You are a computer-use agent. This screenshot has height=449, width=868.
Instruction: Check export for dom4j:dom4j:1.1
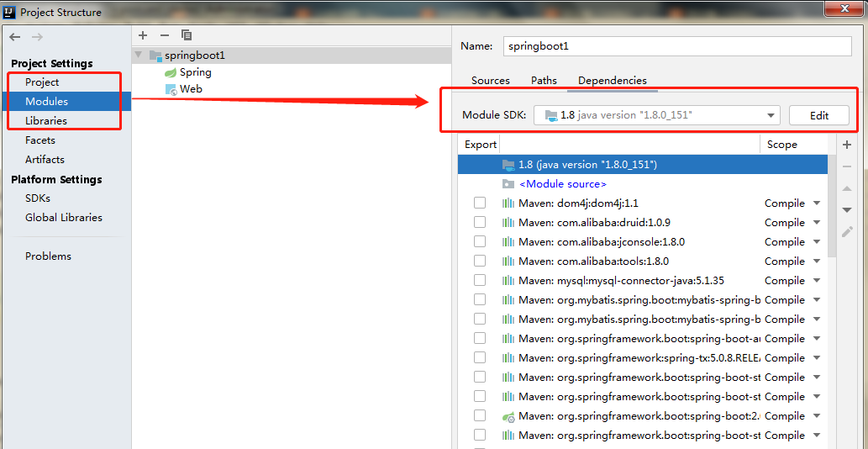pyautogui.click(x=480, y=203)
